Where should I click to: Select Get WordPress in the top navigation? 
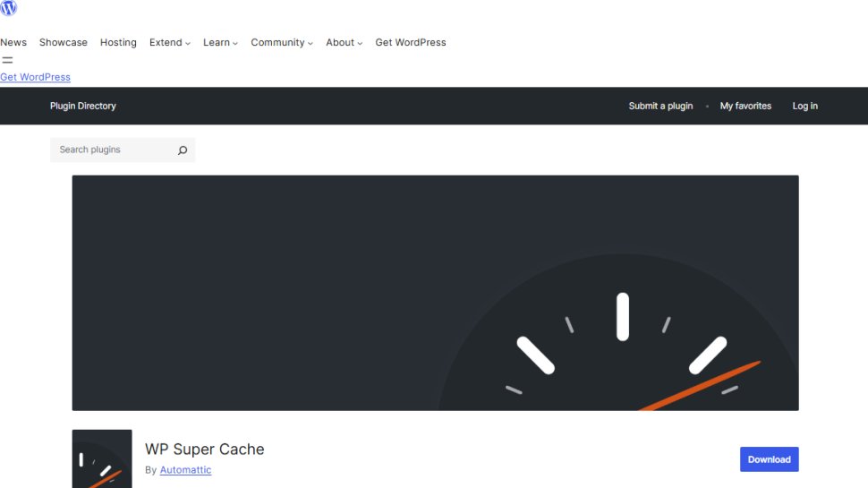click(x=410, y=43)
